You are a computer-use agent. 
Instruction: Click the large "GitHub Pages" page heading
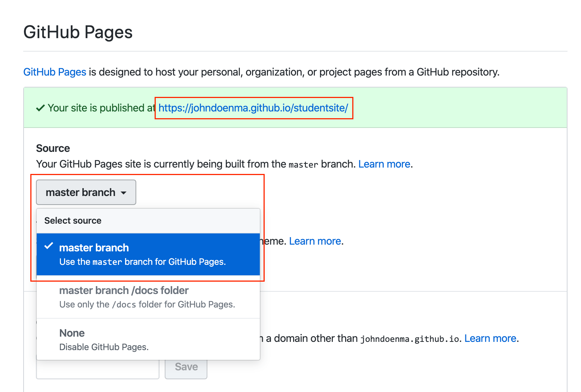click(x=78, y=32)
